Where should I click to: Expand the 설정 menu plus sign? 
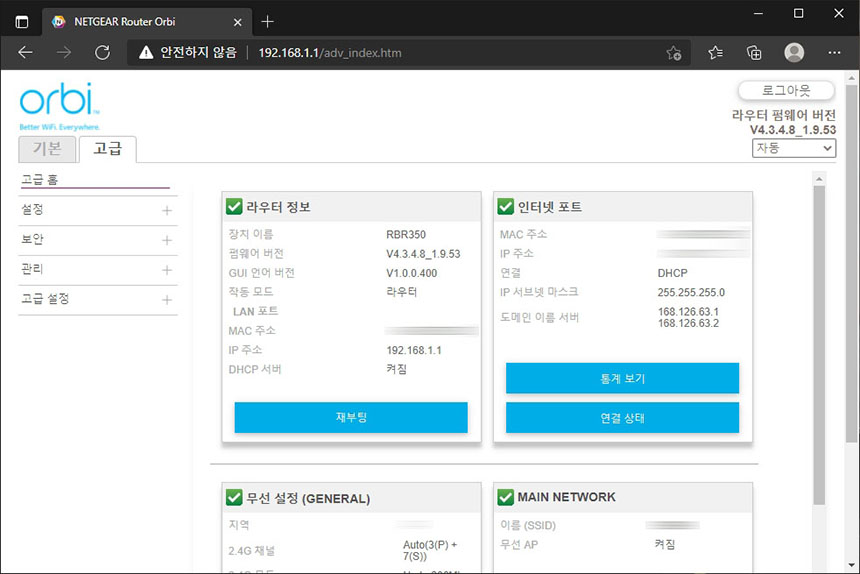(x=167, y=211)
